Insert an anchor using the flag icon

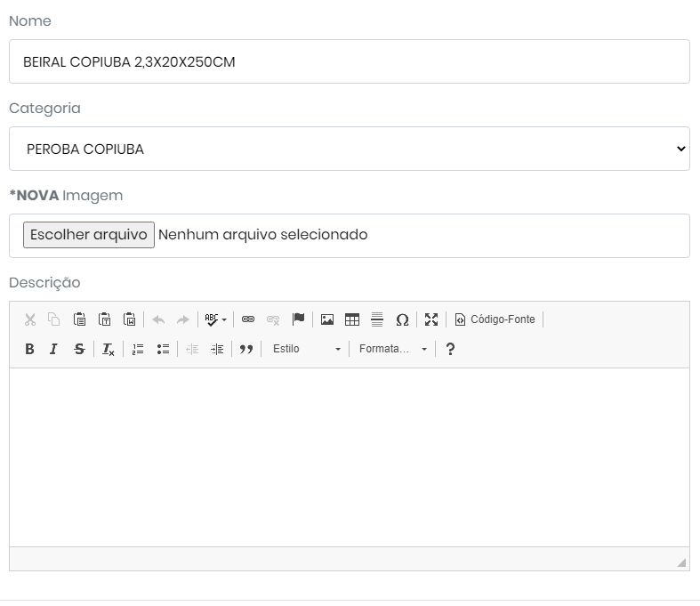click(299, 319)
